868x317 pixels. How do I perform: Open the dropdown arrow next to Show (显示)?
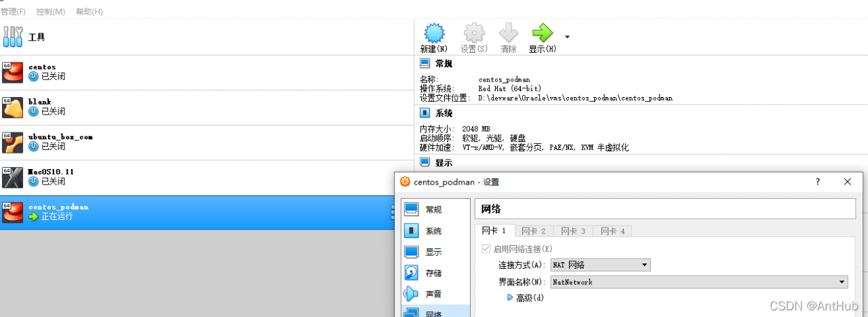click(567, 37)
